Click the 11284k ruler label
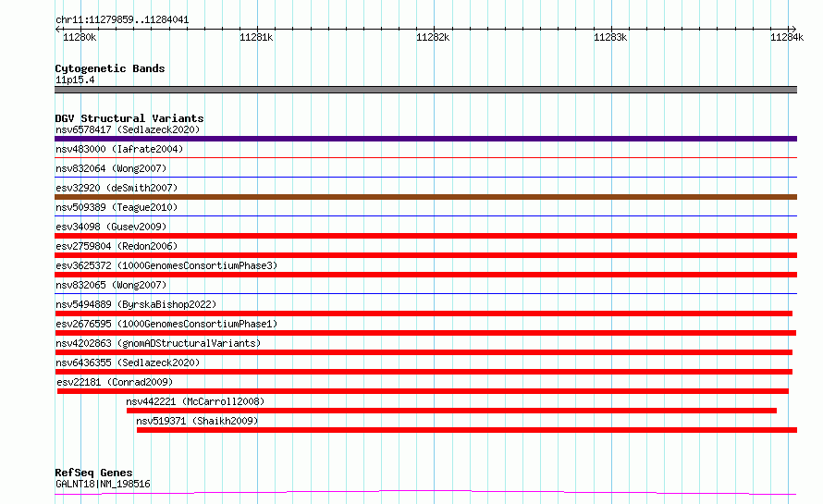The height and width of the screenshot is (504, 823). pos(787,37)
